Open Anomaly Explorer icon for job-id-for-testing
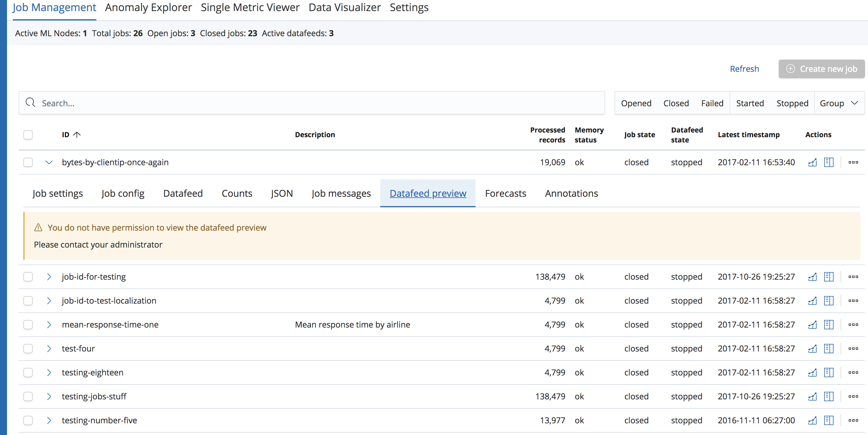This screenshot has width=868, height=435. click(x=829, y=277)
